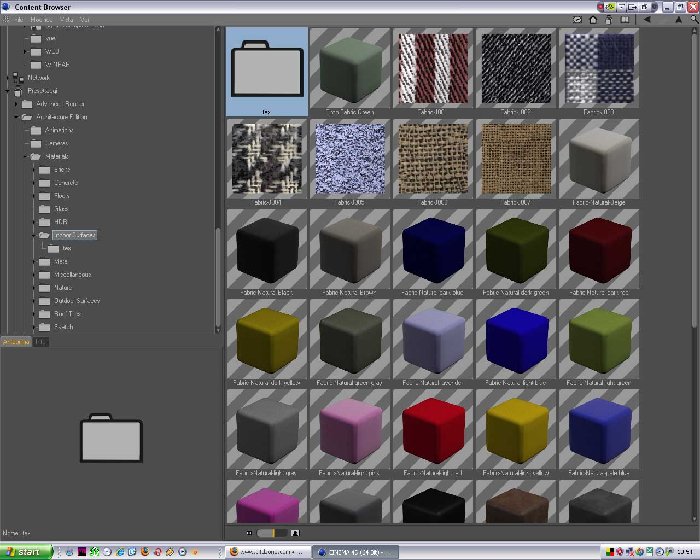
Task: Click the Interior Surfaces open folder icon
Action: point(44,235)
